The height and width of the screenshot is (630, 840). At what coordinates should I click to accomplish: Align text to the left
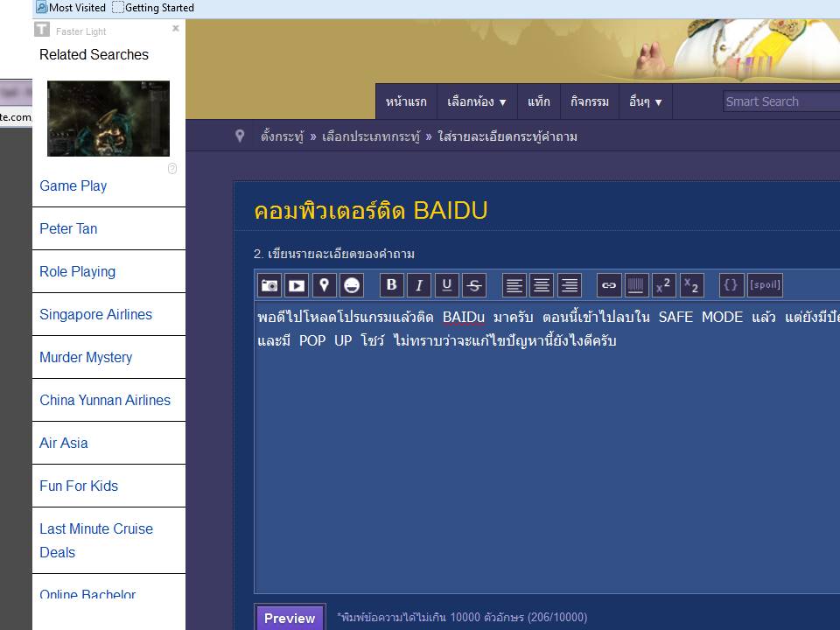point(514,285)
